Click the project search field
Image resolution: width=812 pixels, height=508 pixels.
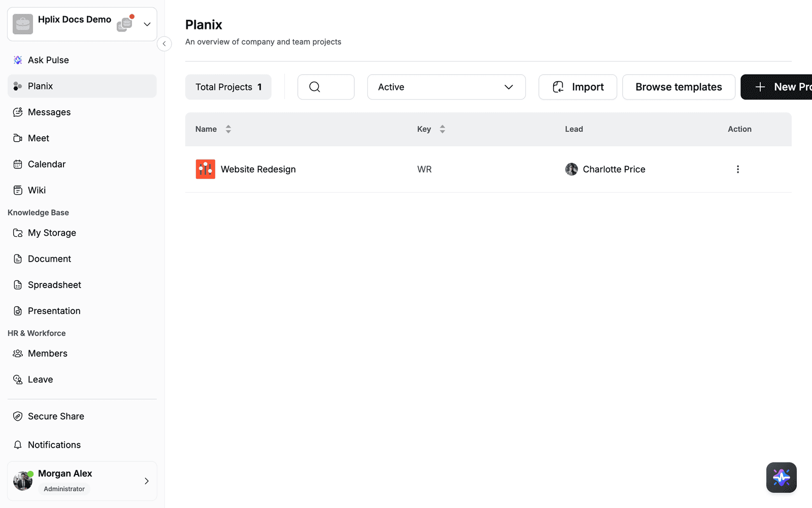[326, 87]
